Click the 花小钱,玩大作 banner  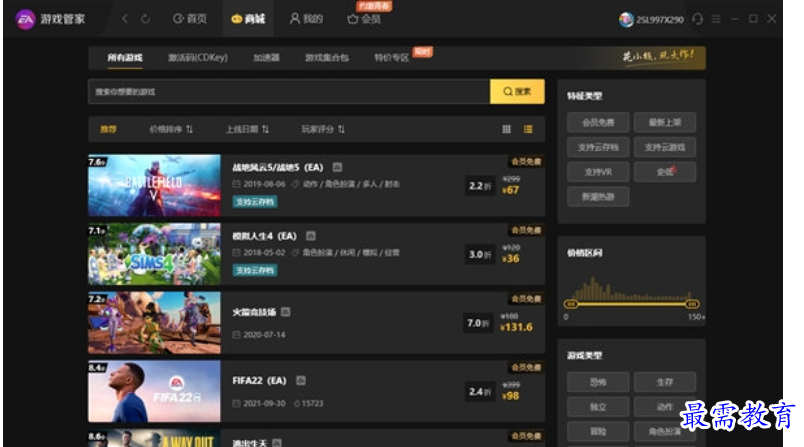658,55
